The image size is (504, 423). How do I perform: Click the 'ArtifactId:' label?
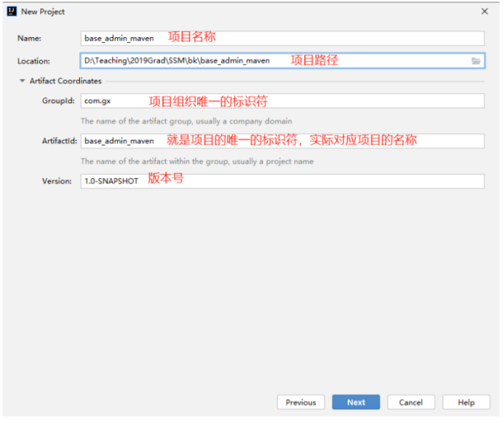(x=60, y=141)
